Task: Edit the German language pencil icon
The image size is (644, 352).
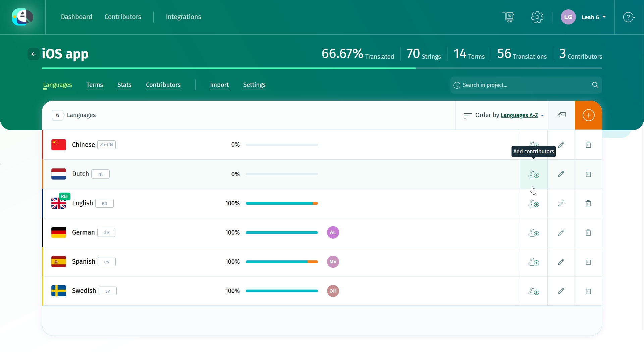Action: click(x=561, y=233)
